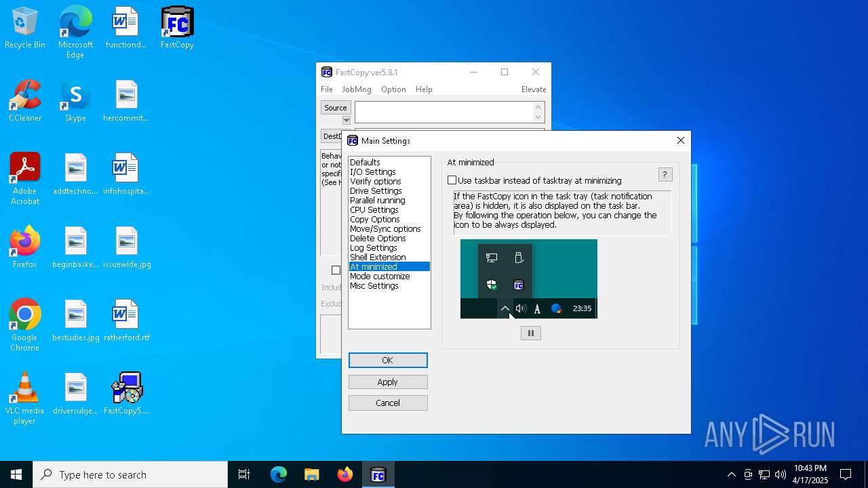Select the infohospita... document icon
Screen dimensions: 868x488
click(x=126, y=175)
